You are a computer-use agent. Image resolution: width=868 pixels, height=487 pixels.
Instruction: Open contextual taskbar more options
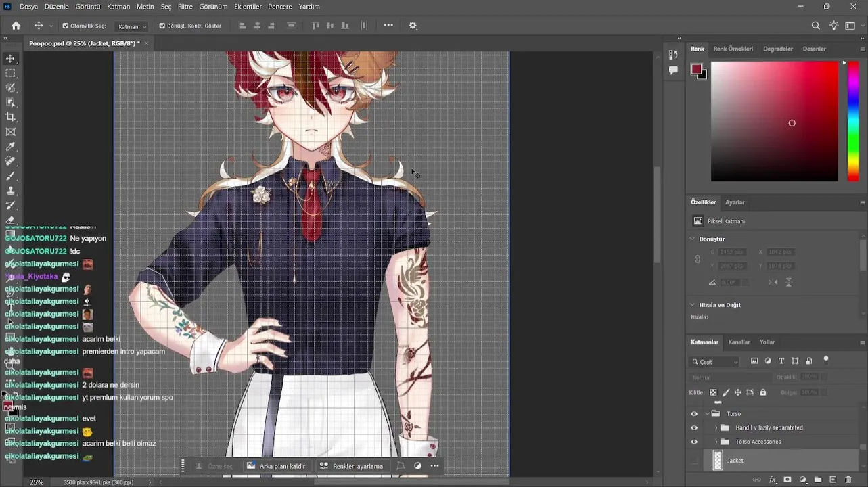click(x=434, y=466)
